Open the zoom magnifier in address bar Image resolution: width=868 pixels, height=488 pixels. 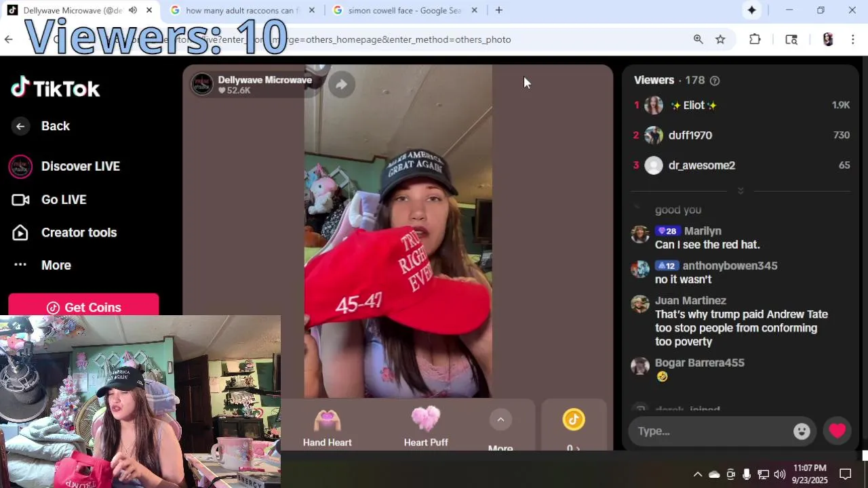click(x=698, y=39)
